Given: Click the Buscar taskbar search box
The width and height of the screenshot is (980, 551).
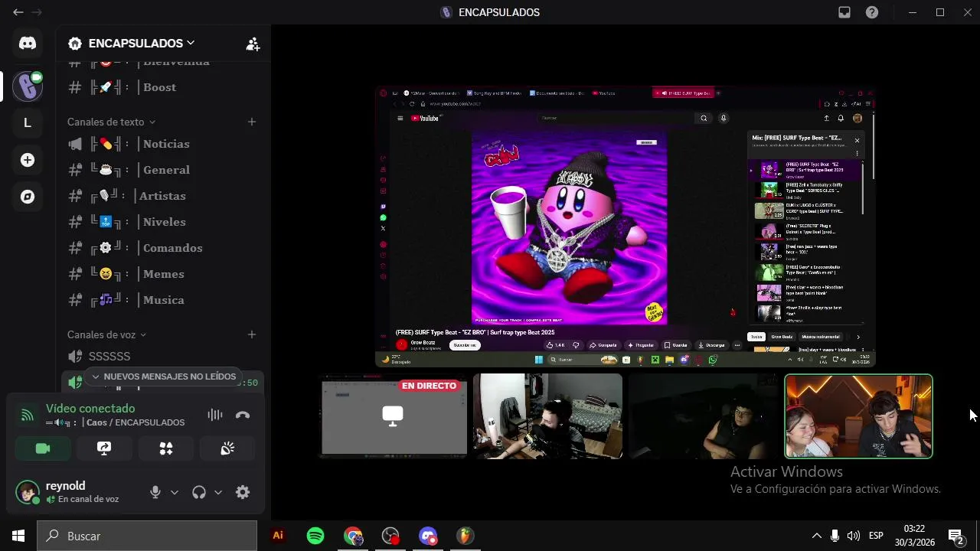Looking at the screenshot, I should (x=147, y=536).
